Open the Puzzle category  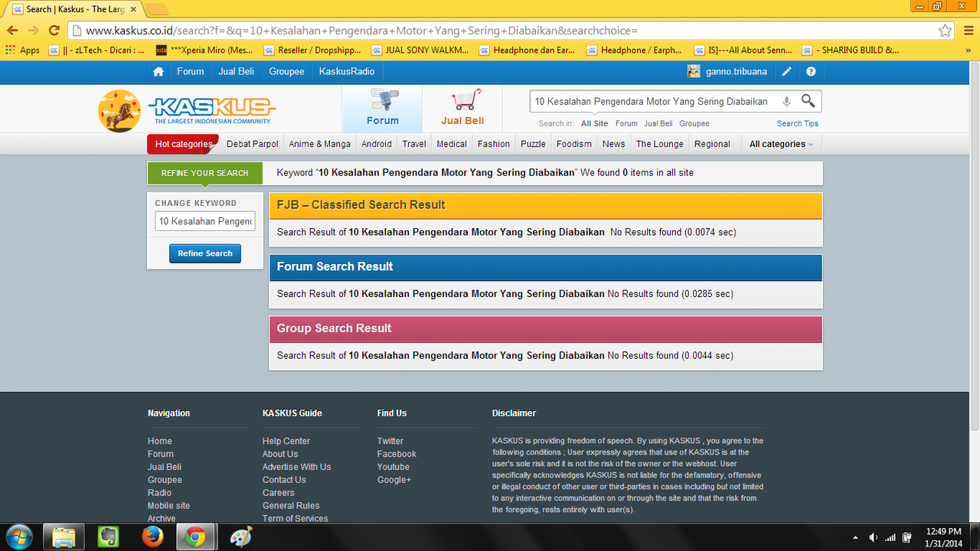pos(533,144)
